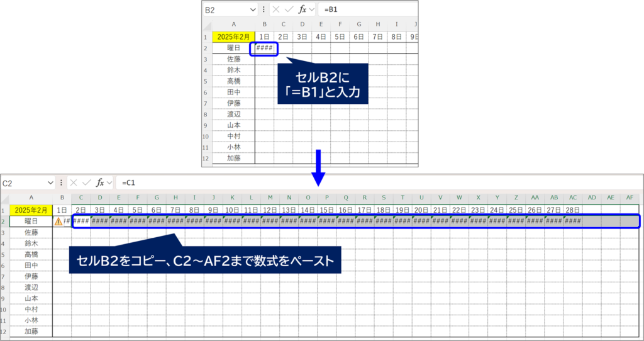The height and width of the screenshot is (341, 644).
Task: Click the error warning icon in row 2
Action: 58,221
